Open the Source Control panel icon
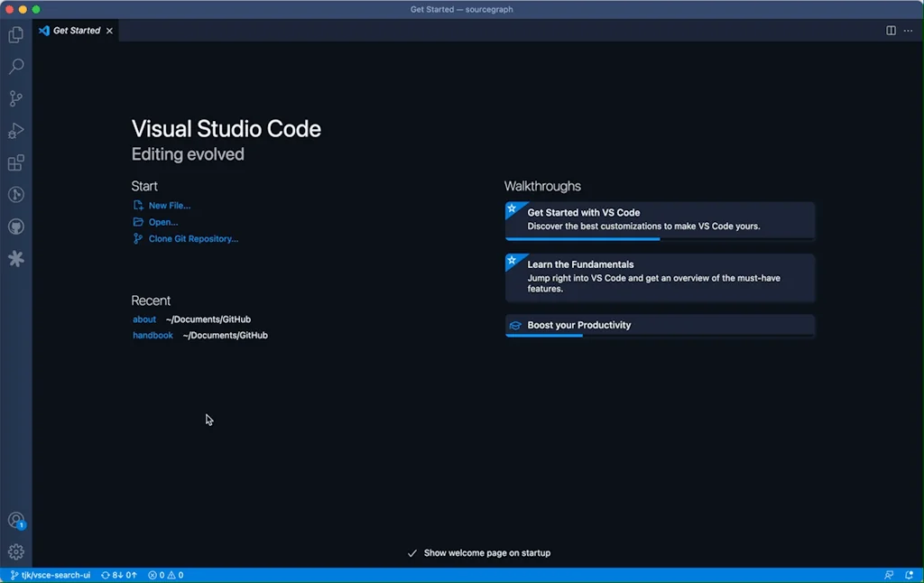Image resolution: width=924 pixels, height=583 pixels. [x=15, y=98]
